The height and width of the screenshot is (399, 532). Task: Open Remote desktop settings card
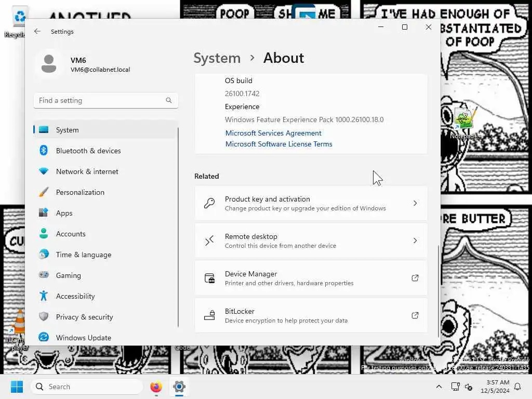[x=311, y=241]
